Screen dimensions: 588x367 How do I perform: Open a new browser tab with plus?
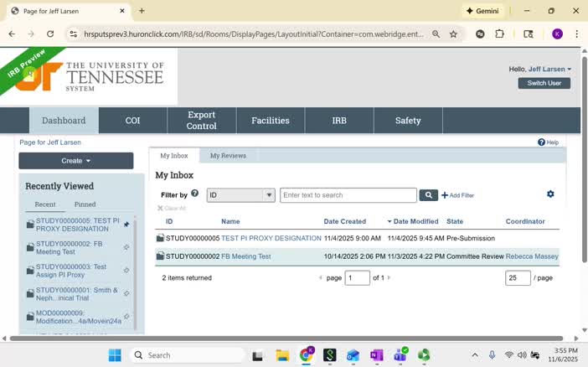coord(142,11)
